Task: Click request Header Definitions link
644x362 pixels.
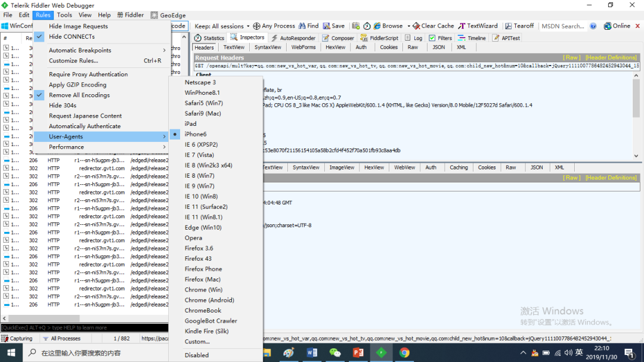Action: click(611, 57)
